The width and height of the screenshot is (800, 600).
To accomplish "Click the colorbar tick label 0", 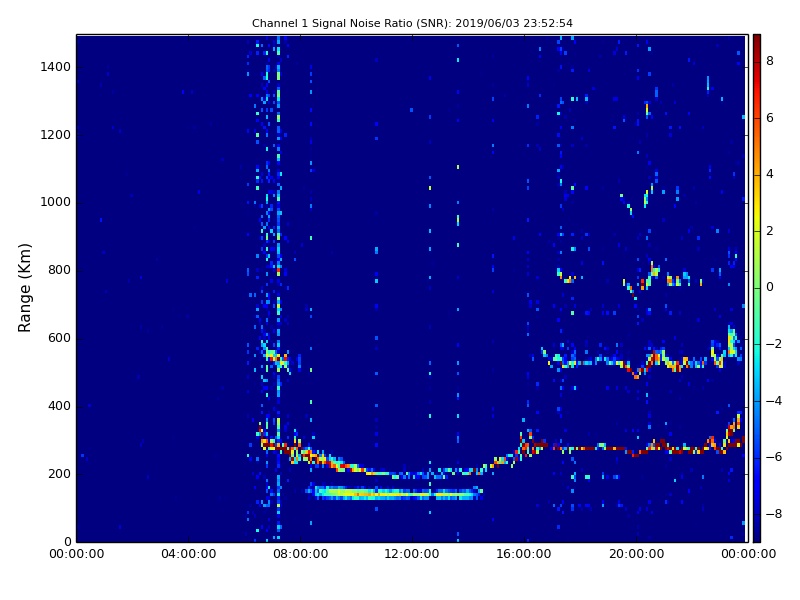I will tap(770, 287).
